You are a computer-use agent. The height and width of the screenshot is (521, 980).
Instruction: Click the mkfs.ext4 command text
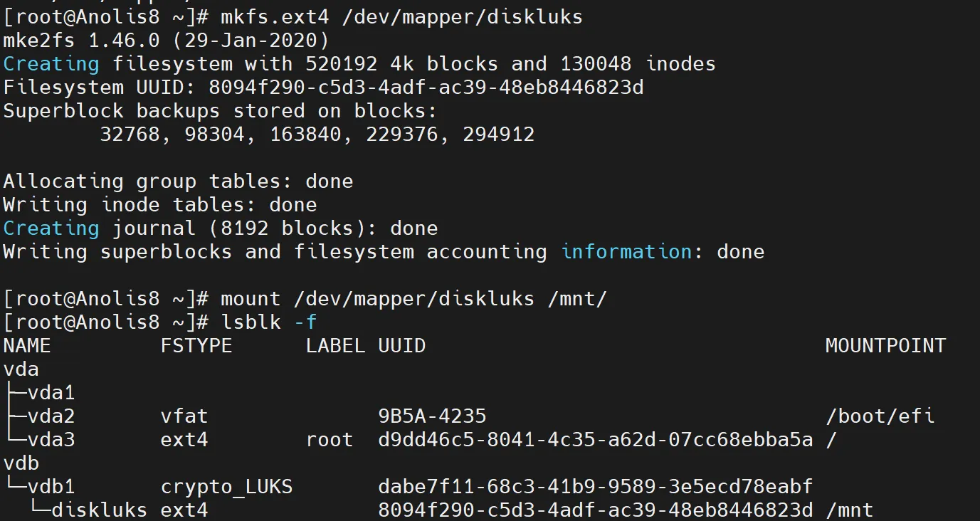click(x=401, y=16)
